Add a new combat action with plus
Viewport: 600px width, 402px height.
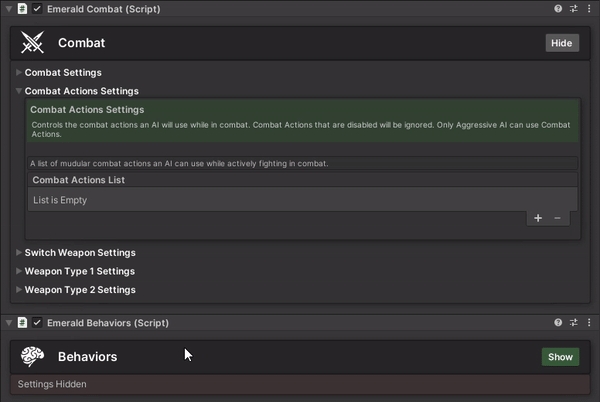point(538,218)
